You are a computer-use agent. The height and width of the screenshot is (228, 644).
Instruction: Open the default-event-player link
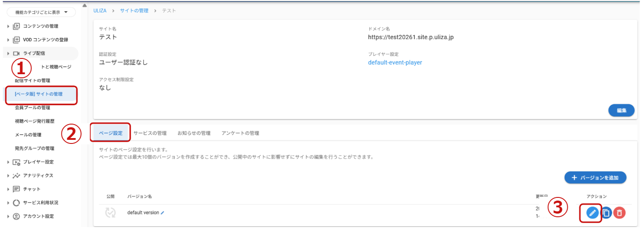tap(395, 63)
